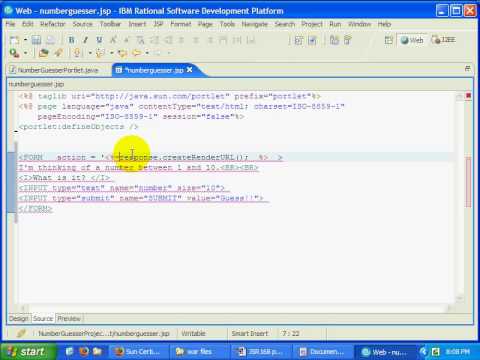Click the <portlet:defineObjects /> code line
The height and width of the screenshot is (360, 480).
click(x=78, y=127)
